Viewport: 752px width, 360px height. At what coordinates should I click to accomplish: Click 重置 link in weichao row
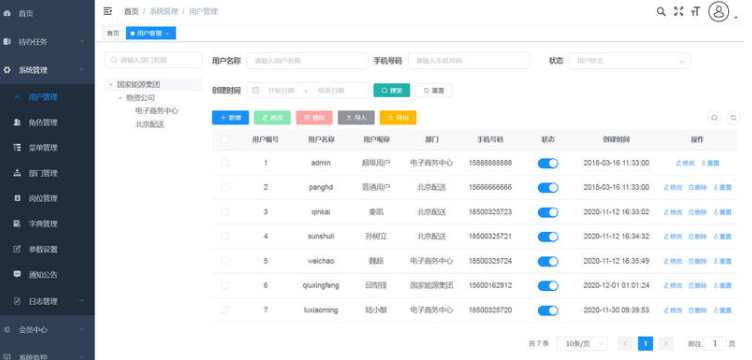coord(723,262)
